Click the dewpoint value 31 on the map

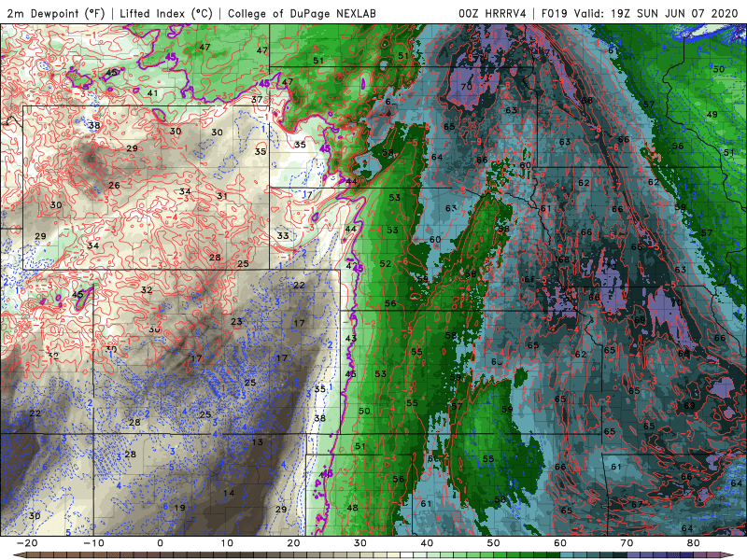click(x=222, y=196)
